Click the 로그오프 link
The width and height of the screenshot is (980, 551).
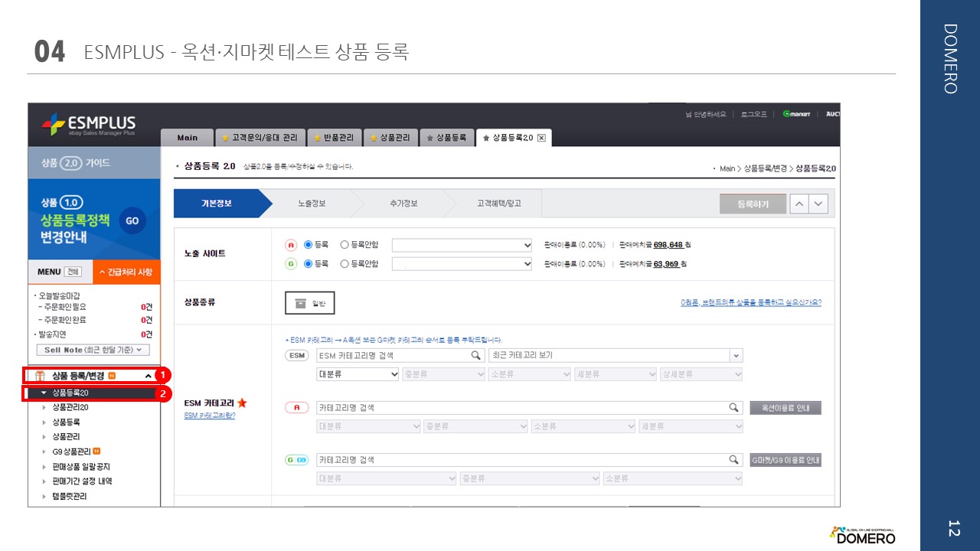(754, 114)
